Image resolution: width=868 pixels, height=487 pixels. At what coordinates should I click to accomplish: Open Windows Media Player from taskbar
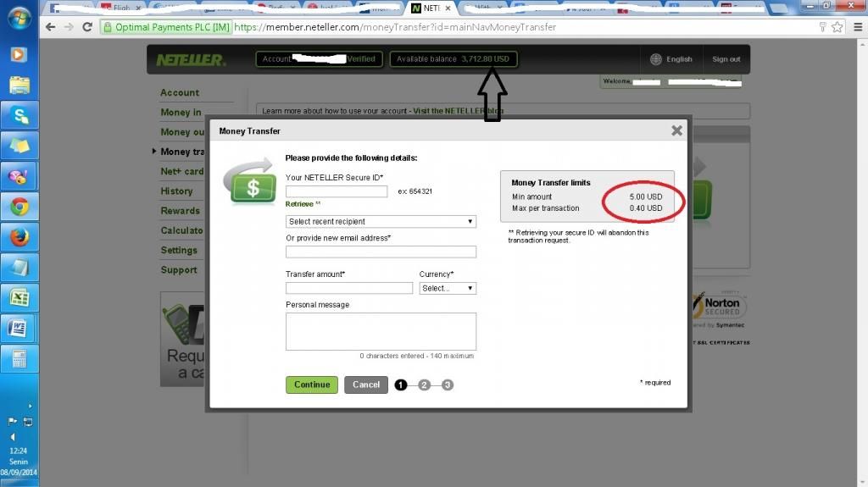click(19, 54)
